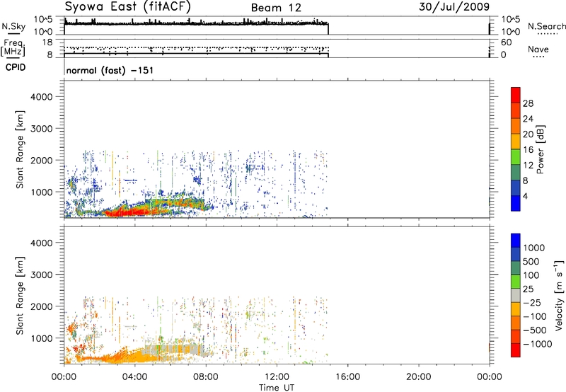Click the "1000" tick on the Velocity color bar
Viewport: 566px width, 392px height.
pos(534,248)
